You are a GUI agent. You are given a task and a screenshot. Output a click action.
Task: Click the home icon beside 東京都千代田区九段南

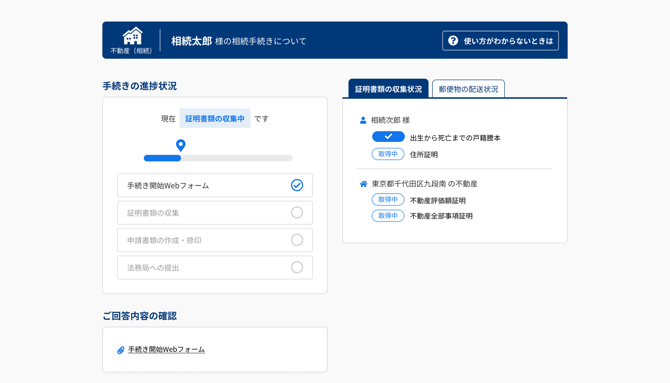click(x=363, y=184)
